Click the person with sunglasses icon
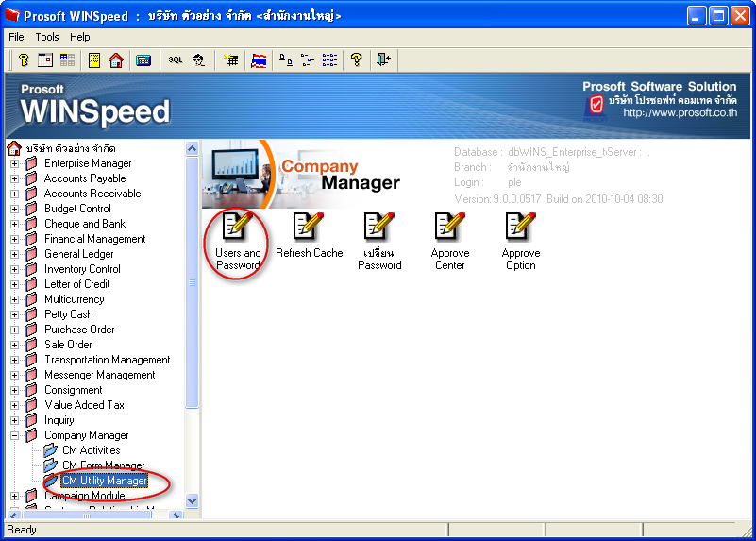 198,60
